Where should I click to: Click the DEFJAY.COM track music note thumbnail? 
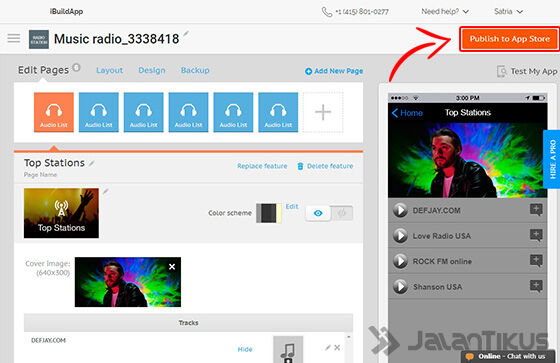(288, 349)
